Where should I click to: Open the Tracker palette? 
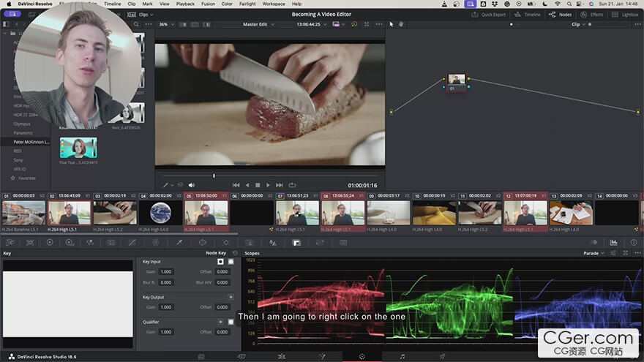(x=226, y=243)
